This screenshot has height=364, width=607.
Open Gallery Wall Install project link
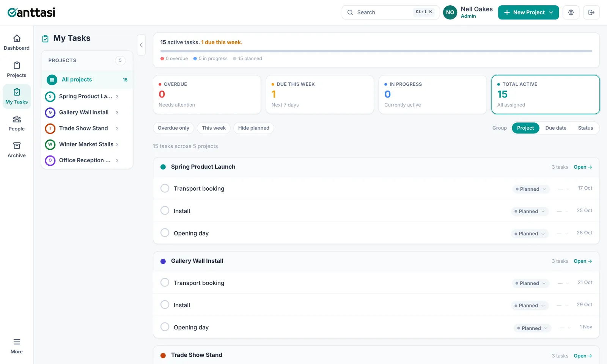pos(583,261)
